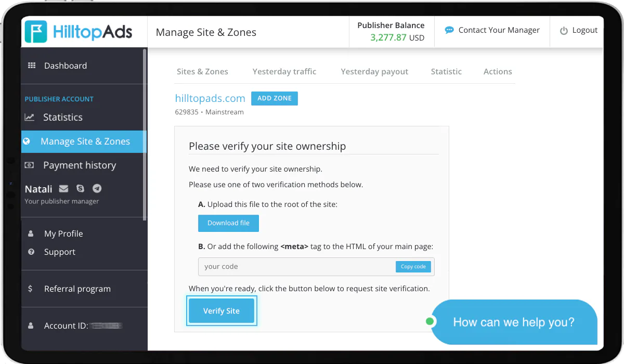Select the Statistic tab
The image size is (624, 364).
(x=446, y=72)
